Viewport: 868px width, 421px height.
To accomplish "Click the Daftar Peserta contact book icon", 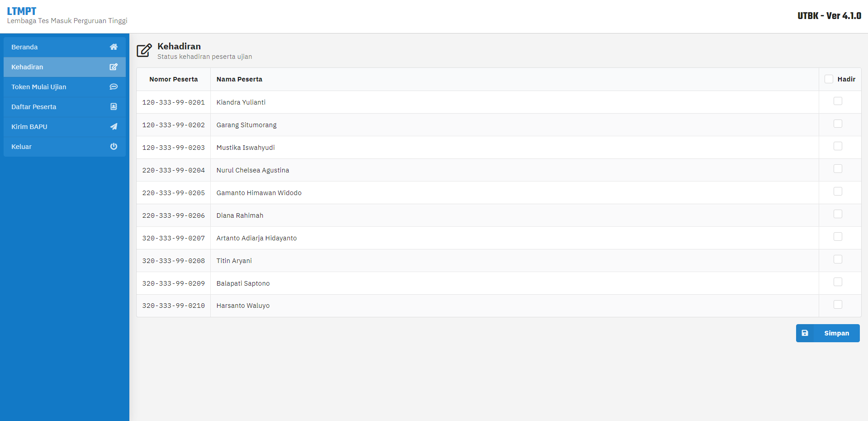I will (x=114, y=107).
